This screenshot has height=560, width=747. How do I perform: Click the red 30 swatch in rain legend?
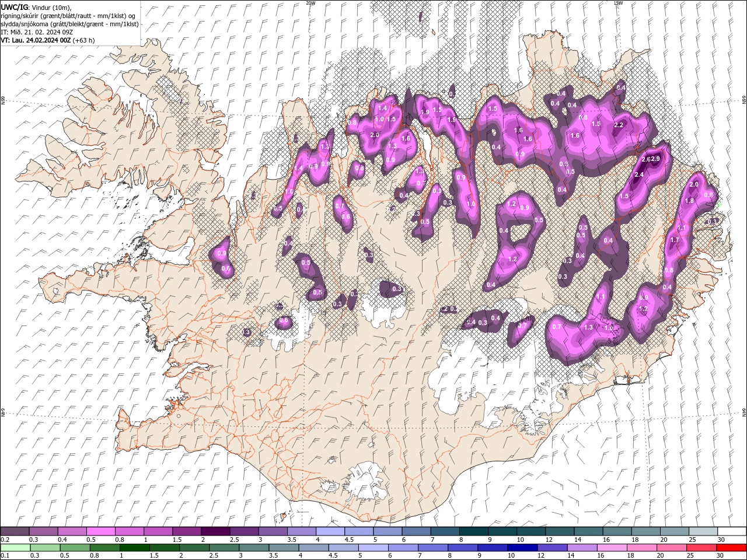[x=732, y=548]
